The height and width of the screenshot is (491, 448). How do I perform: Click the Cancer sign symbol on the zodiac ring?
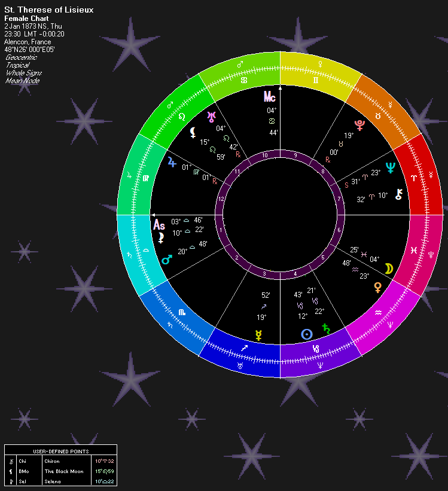point(244,80)
